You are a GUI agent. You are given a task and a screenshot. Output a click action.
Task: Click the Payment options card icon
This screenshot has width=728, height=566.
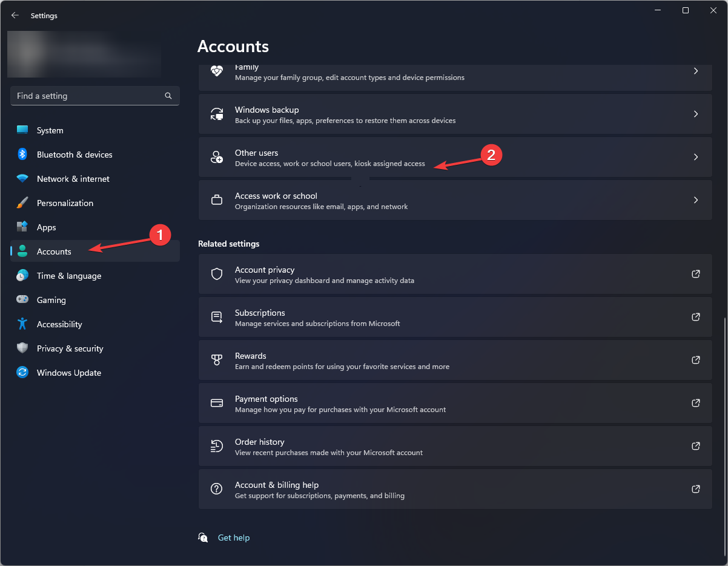(x=217, y=403)
